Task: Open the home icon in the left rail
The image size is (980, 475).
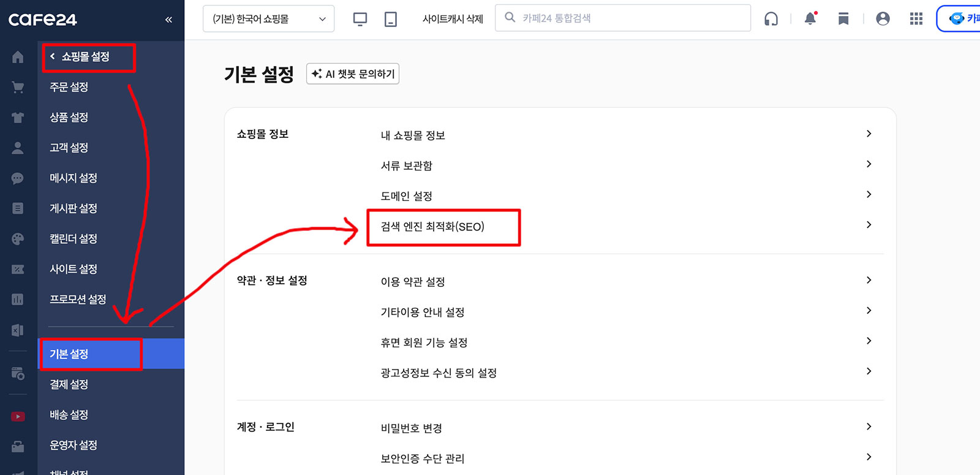Action: (18, 57)
